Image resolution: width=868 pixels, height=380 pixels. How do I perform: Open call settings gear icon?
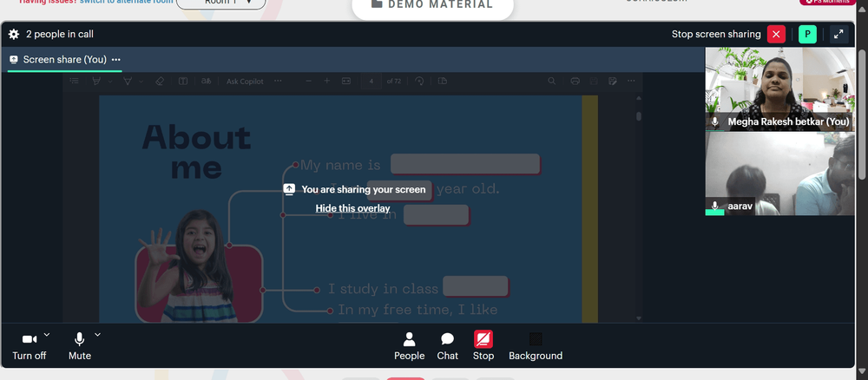pyautogui.click(x=14, y=35)
